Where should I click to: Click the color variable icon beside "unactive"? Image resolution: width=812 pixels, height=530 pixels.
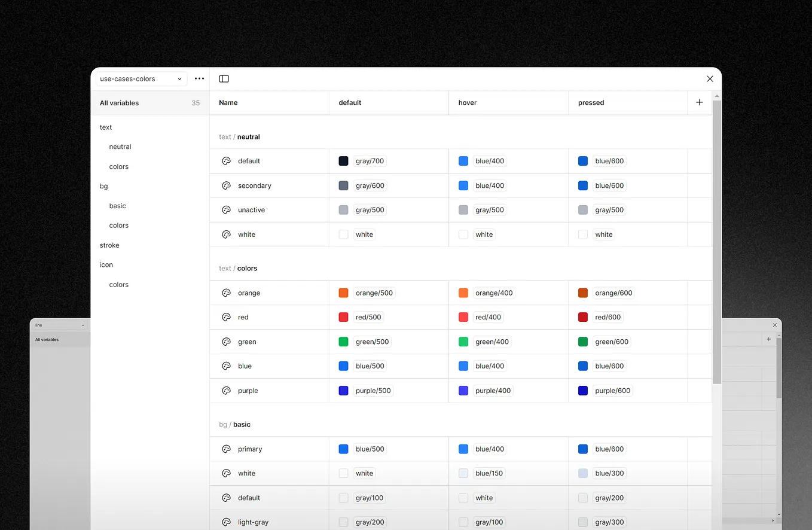coord(226,209)
